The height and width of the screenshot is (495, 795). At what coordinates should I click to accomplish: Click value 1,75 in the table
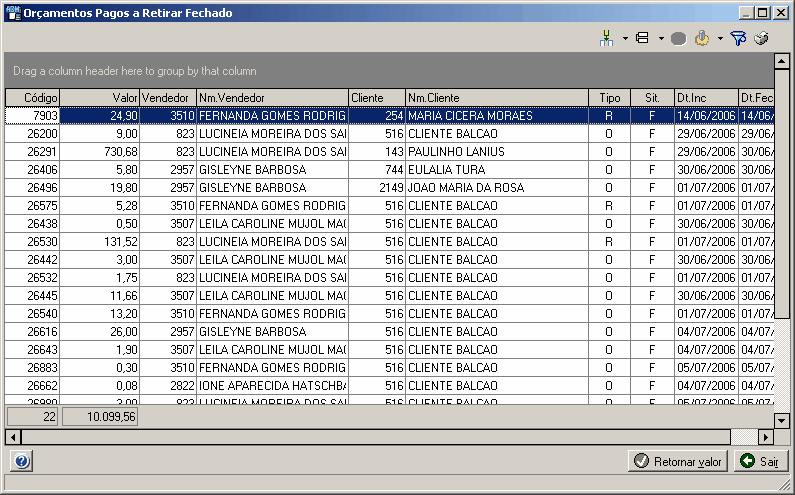pyautogui.click(x=99, y=278)
